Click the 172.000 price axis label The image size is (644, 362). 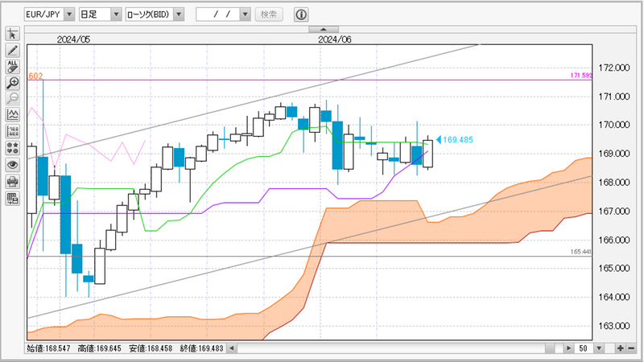[x=614, y=68]
